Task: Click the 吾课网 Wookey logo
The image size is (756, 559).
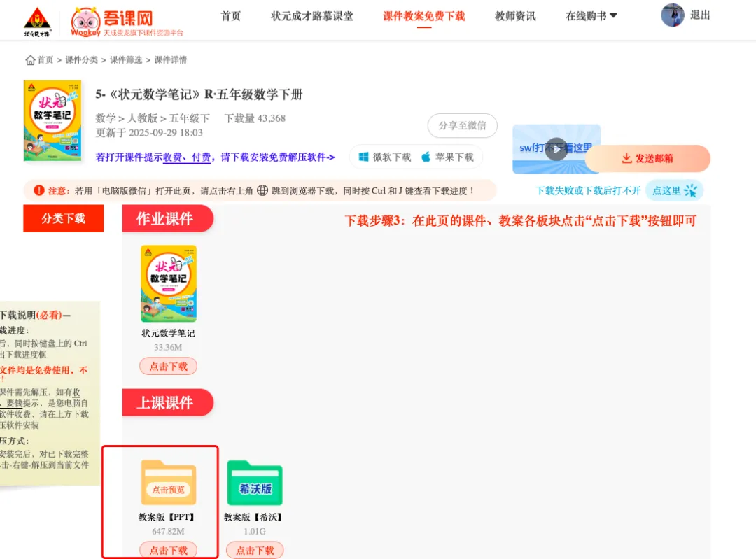Action: tap(127, 22)
